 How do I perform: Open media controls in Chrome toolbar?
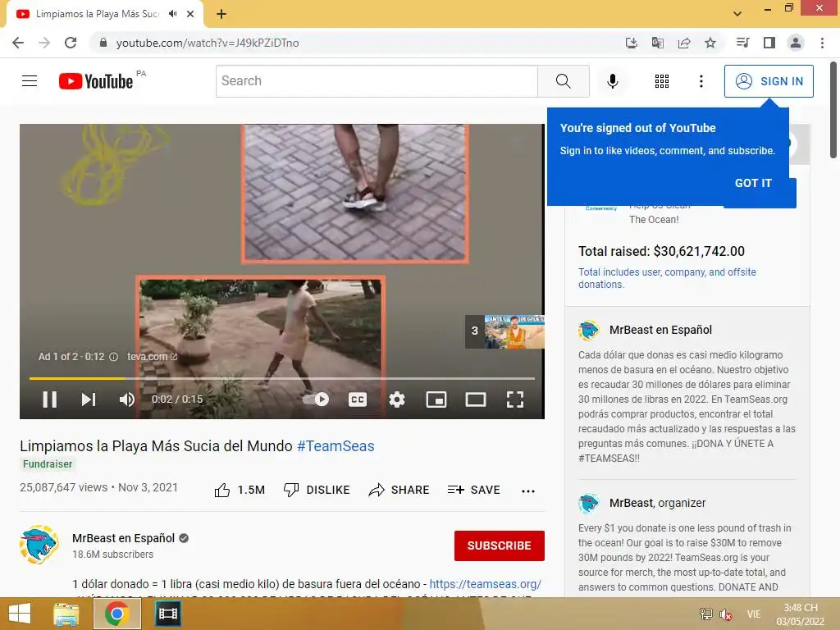(x=742, y=43)
